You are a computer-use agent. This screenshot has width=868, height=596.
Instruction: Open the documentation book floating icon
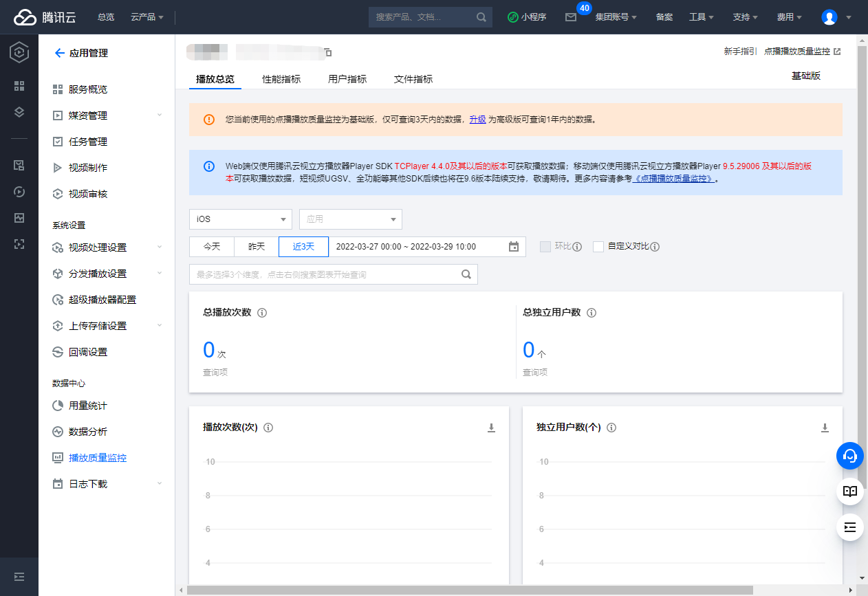[850, 492]
